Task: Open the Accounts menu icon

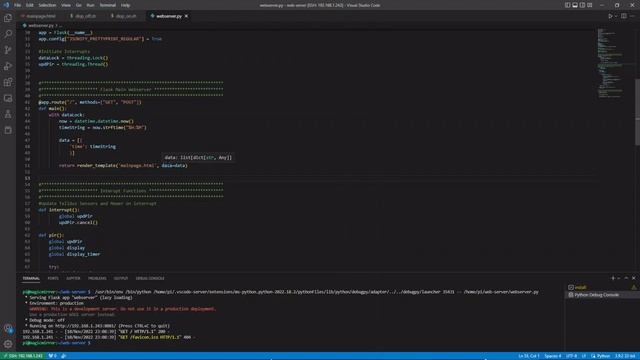Action: pyautogui.click(x=8, y=328)
